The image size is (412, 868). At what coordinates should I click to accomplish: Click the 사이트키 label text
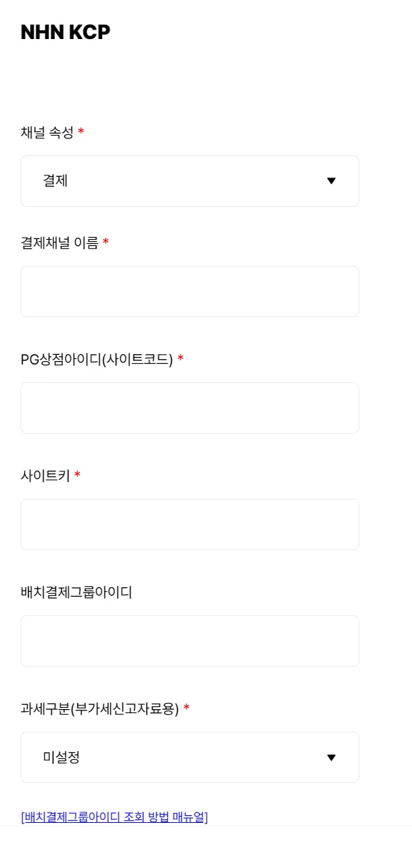tap(45, 475)
